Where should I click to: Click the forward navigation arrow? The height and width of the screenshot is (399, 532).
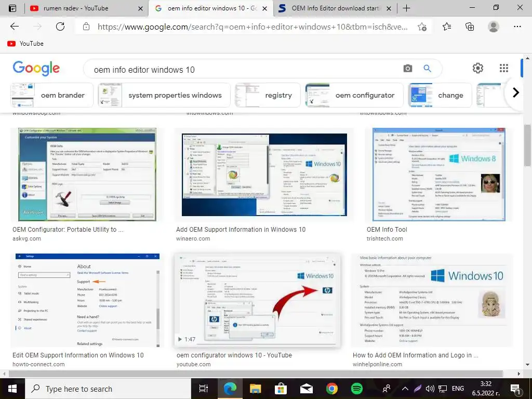(x=37, y=26)
